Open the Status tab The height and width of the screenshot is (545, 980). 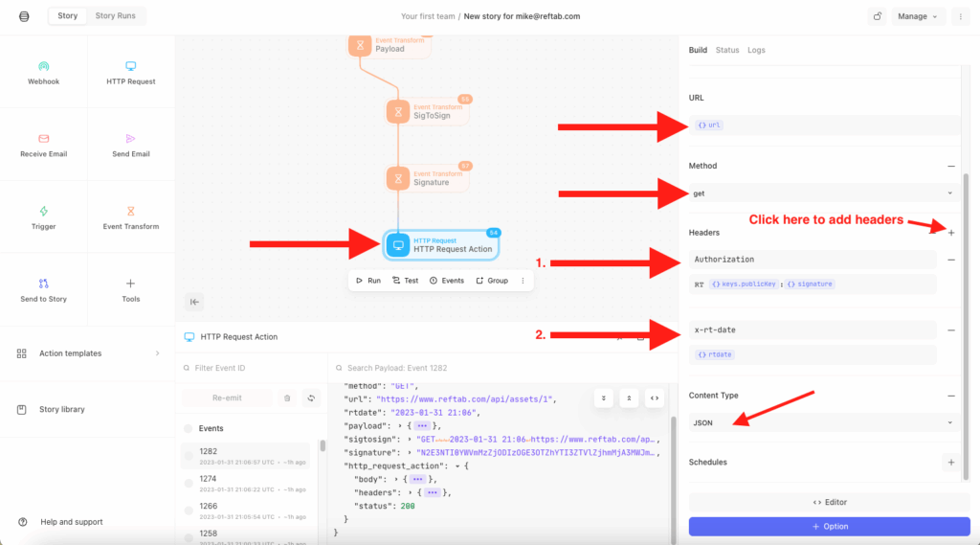727,50
